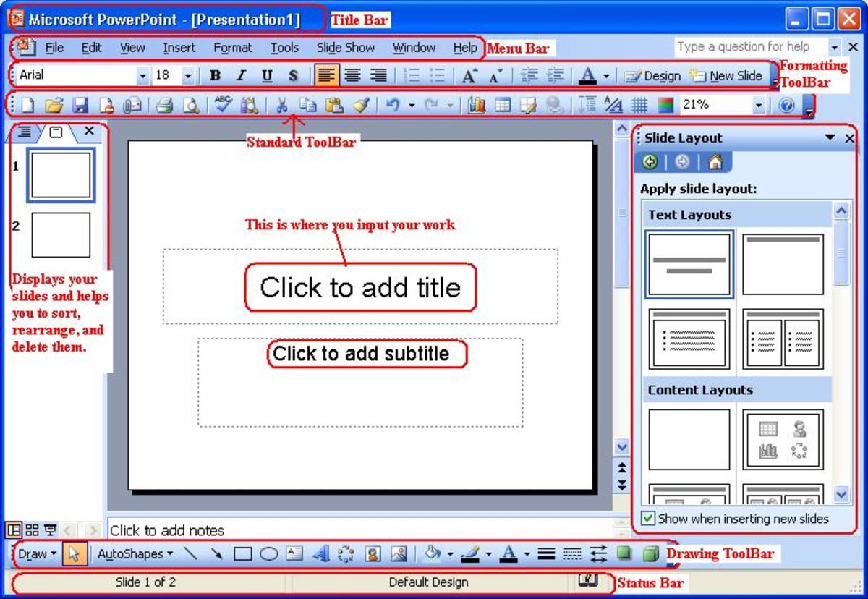The width and height of the screenshot is (868, 599).
Task: Click the New Slide button
Action: pos(733,75)
